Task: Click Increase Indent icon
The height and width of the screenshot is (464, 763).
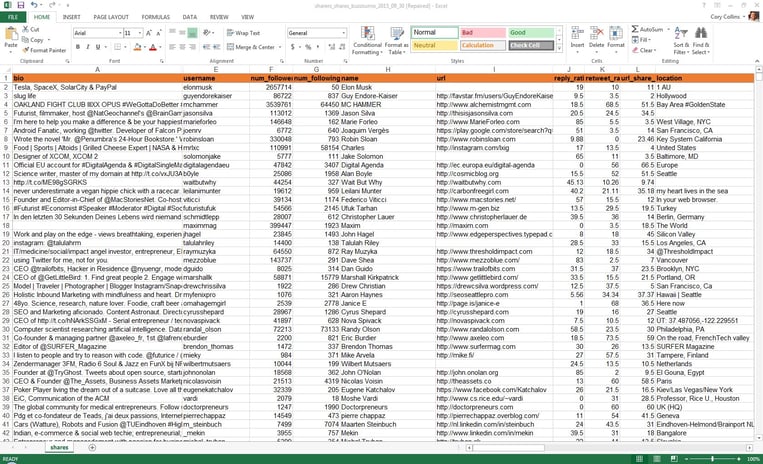Action: click(x=216, y=47)
